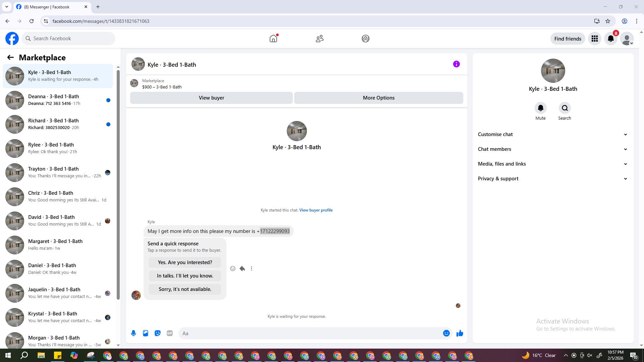React to the message with the smiley icon

[233, 268]
